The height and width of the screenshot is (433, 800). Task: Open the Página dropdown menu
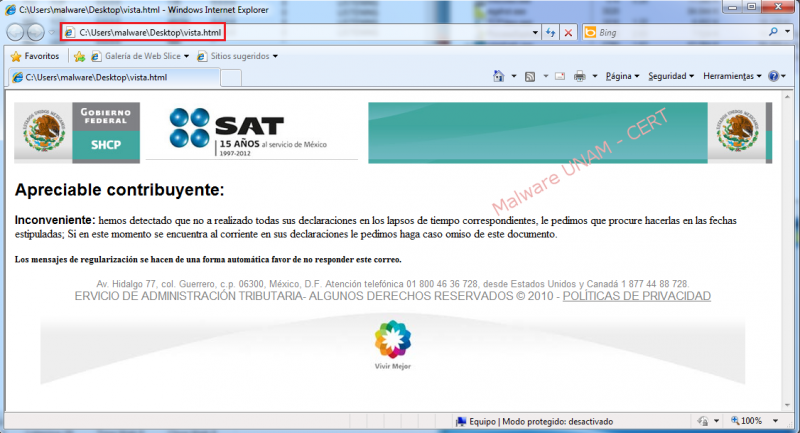click(622, 76)
